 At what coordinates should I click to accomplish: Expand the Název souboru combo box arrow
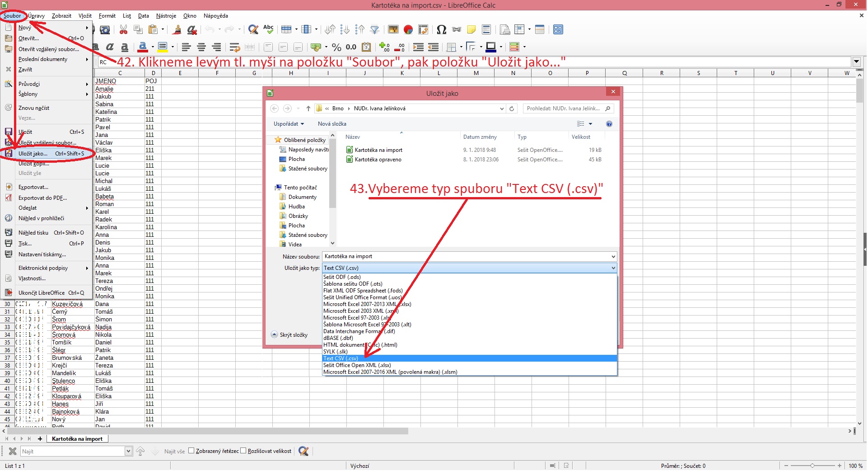613,257
